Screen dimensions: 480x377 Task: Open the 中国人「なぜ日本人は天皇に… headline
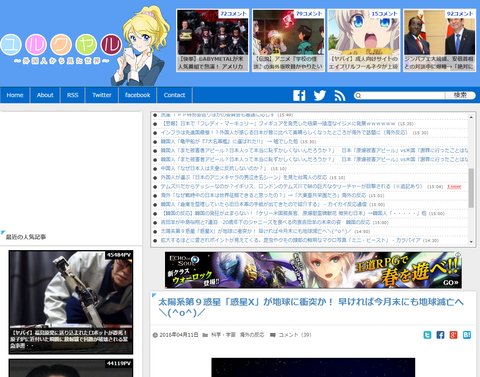(214, 169)
